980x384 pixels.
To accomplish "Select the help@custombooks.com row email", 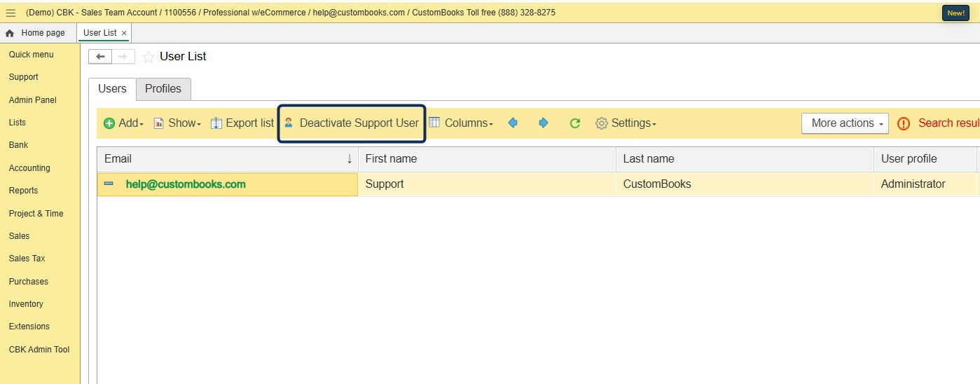I will pyautogui.click(x=186, y=184).
